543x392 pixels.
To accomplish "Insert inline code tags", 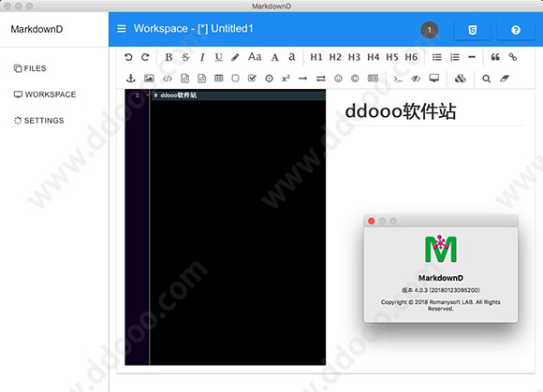I will (x=168, y=79).
